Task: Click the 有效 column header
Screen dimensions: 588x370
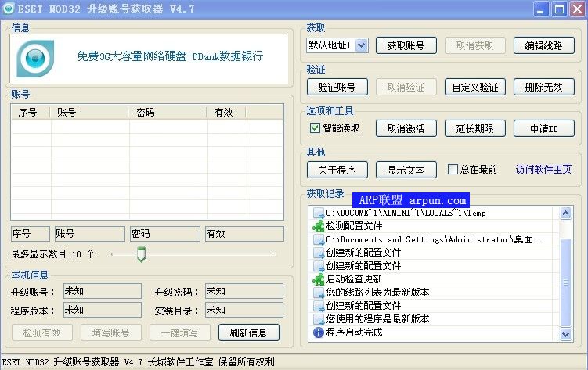Action: (226, 113)
